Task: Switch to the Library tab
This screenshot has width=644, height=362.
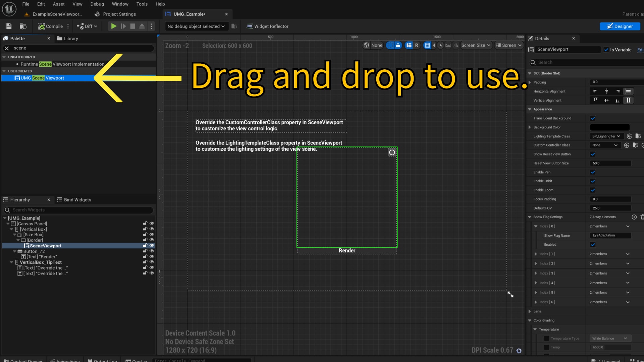Action: pyautogui.click(x=67, y=39)
